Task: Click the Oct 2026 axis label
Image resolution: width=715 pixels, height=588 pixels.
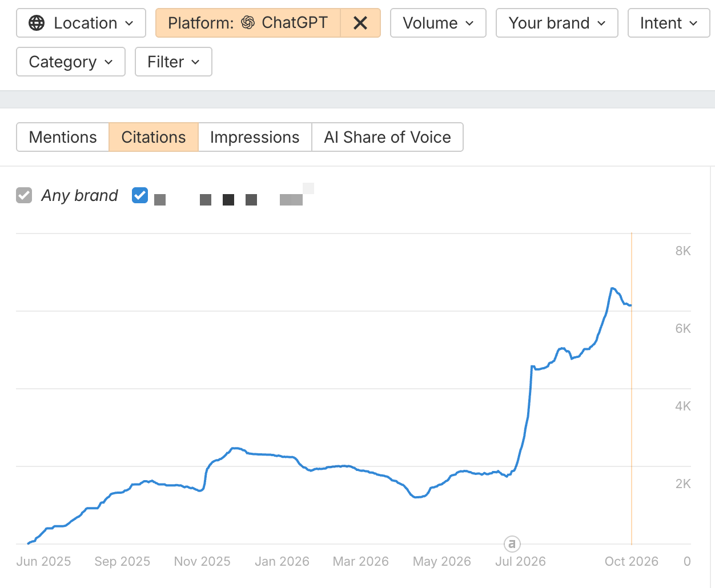Action: (x=631, y=561)
